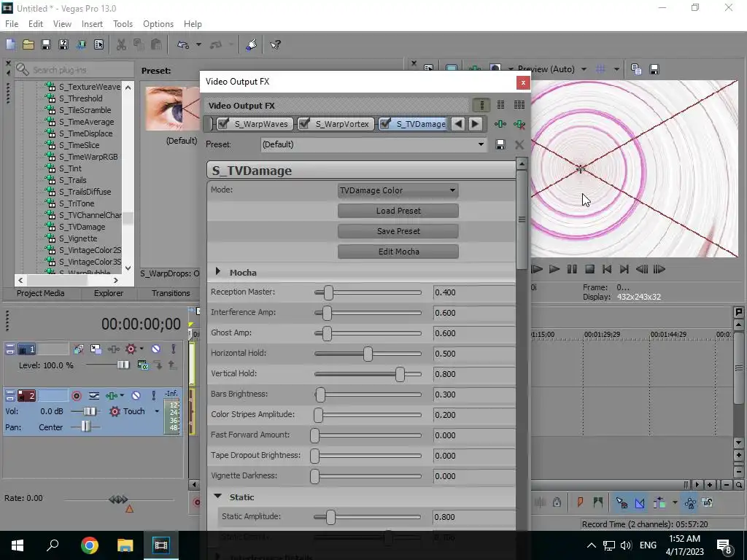Collapse the Static section
Viewport: 747px width, 560px height.
217,496
